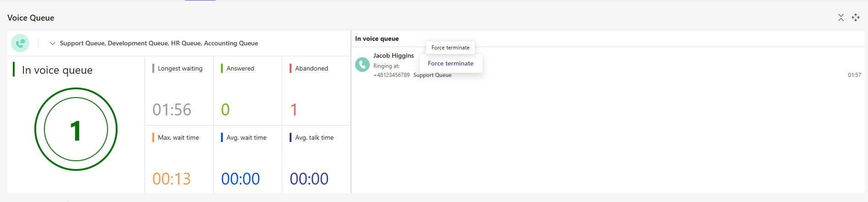This screenshot has height=202, width=868.
Task: Select Force terminate in the context menu
Action: pyautogui.click(x=450, y=64)
